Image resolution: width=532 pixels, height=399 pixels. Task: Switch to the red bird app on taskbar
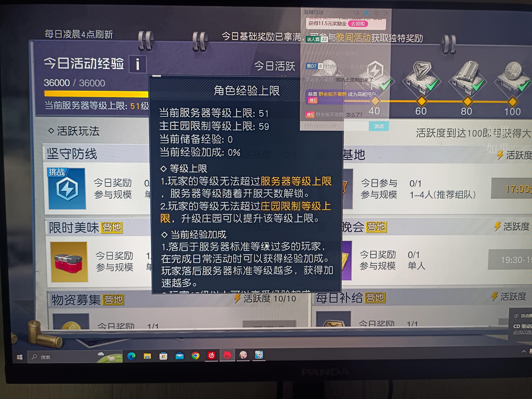coord(227,355)
